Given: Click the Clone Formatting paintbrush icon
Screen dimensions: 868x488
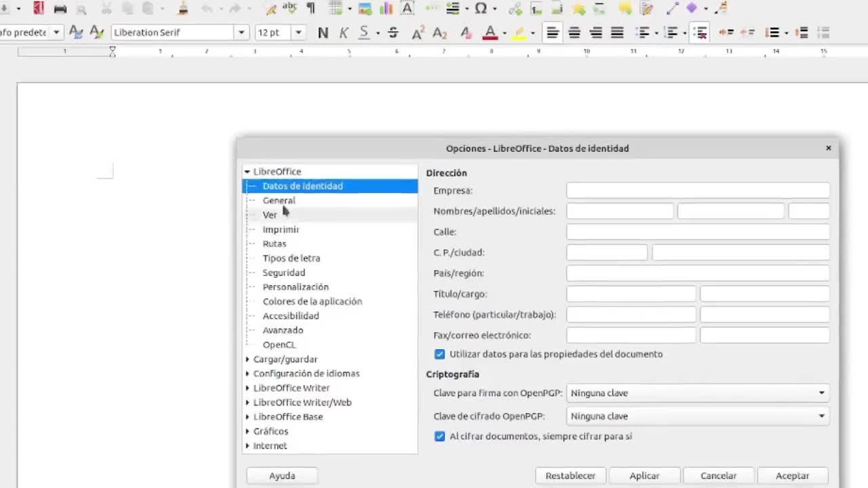Looking at the screenshot, I should 182,9.
